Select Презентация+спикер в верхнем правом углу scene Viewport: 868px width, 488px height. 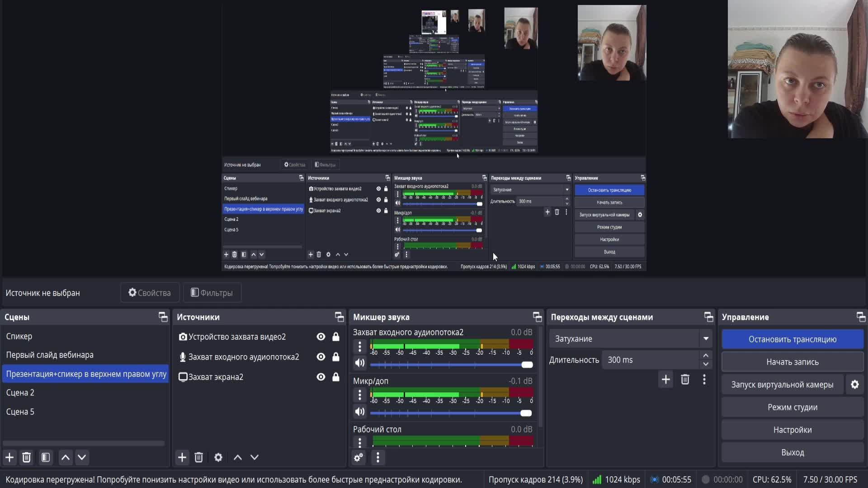click(85, 374)
